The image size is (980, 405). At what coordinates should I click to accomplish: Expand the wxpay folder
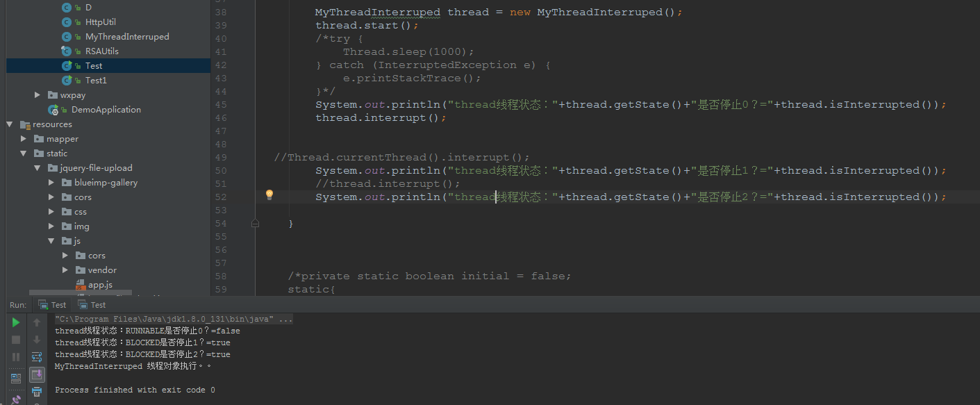tap(37, 94)
